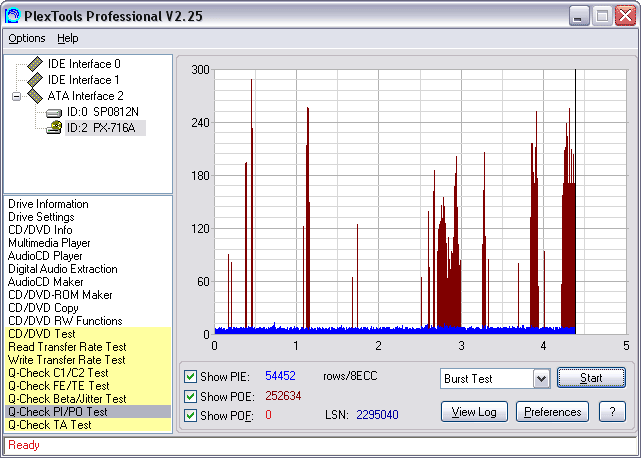Click the PlexTools app icon in title bar
641x458 pixels.
(x=12, y=16)
